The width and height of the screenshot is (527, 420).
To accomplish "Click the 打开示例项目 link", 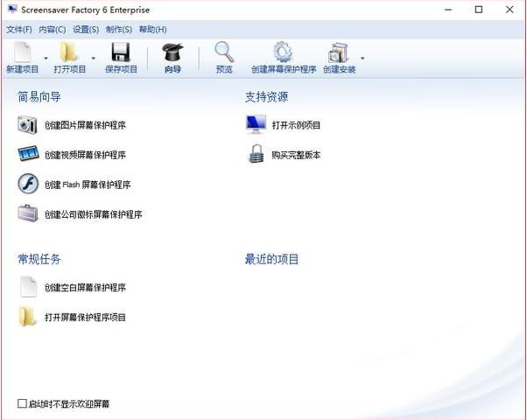I will coord(296,125).
